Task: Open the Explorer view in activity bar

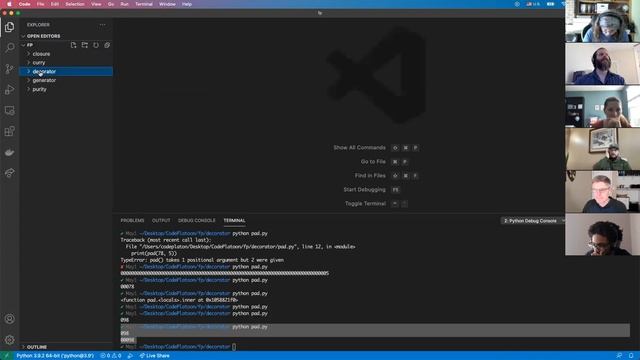Action: click(x=9, y=27)
